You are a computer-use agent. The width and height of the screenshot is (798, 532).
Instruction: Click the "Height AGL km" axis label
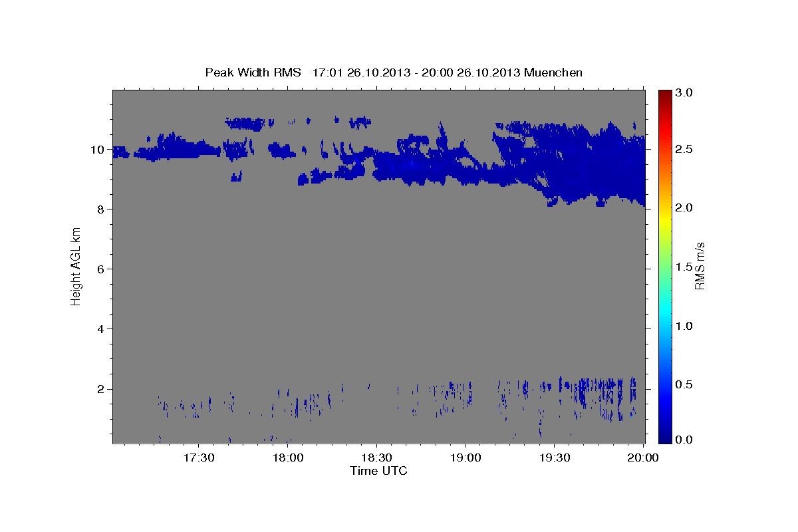[x=76, y=265]
